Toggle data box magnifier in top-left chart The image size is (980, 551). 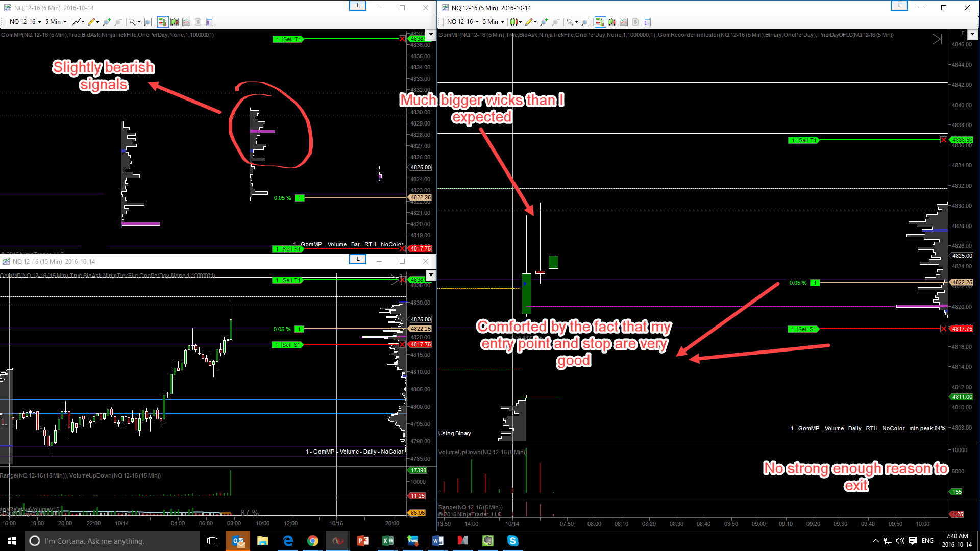coord(148,22)
